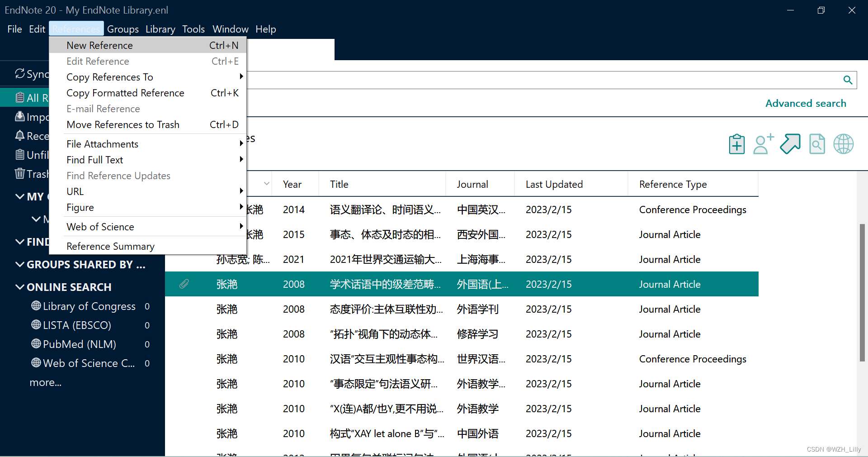Open the Web of Science submenu
868x457 pixels.
pyautogui.click(x=148, y=227)
